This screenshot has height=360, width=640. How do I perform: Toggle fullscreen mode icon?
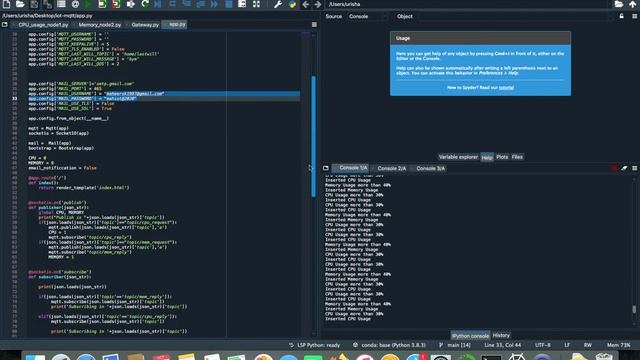pos(256,4)
